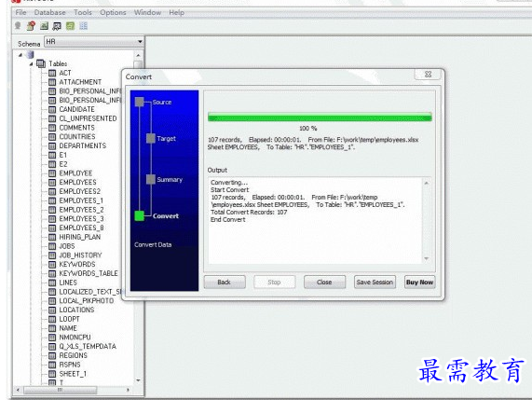Select the EMPLOYEES_1 table
The image size is (532, 400).
click(x=81, y=200)
